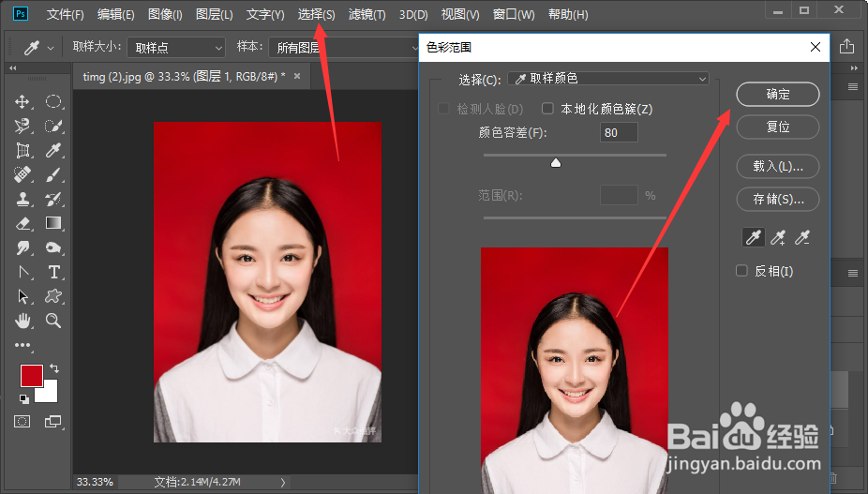Select the History Brush tool
868x494 pixels.
pyautogui.click(x=53, y=199)
